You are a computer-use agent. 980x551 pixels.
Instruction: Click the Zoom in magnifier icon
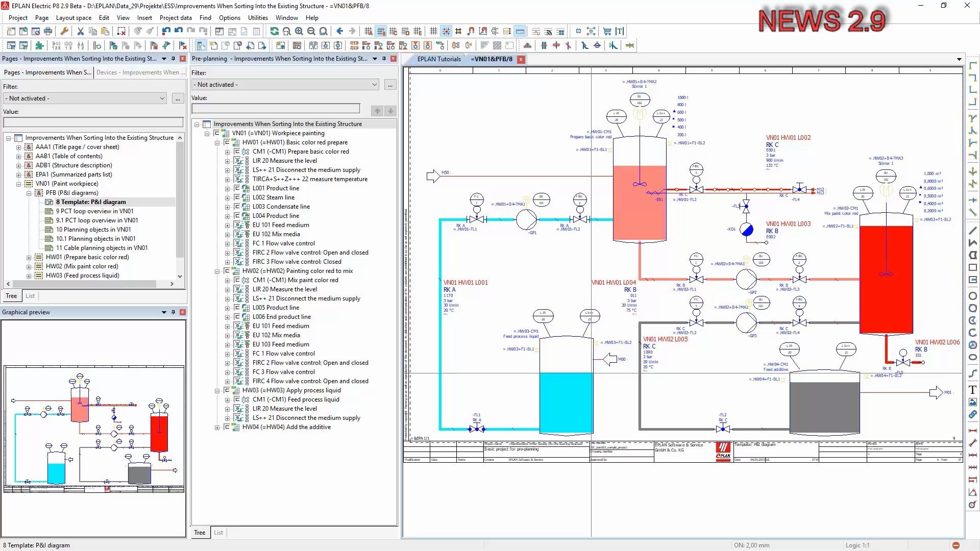pos(299,32)
